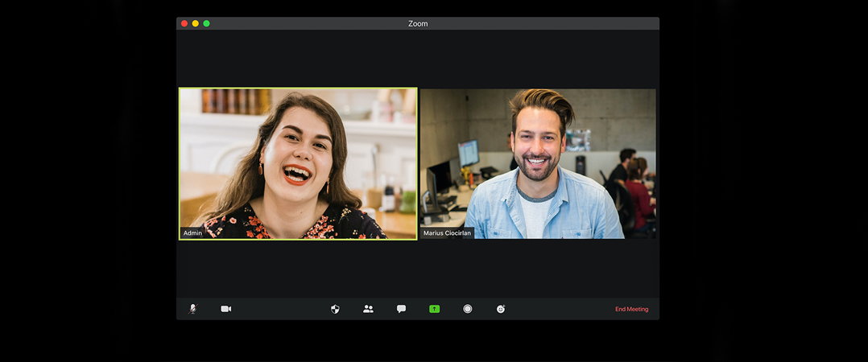Open the Chat bubble icon

tap(401, 309)
